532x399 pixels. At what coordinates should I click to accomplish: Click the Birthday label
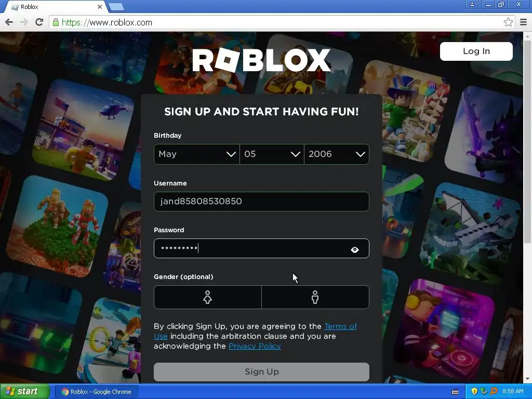(168, 136)
